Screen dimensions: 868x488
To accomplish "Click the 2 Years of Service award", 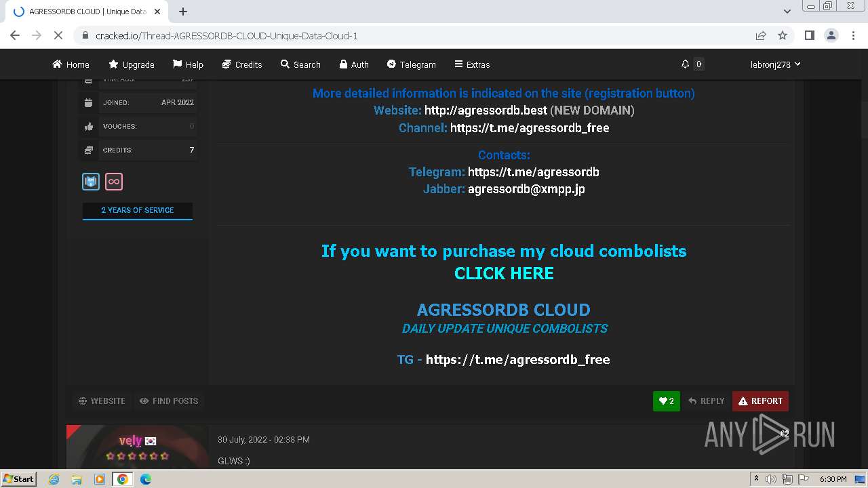I will pos(138,211).
